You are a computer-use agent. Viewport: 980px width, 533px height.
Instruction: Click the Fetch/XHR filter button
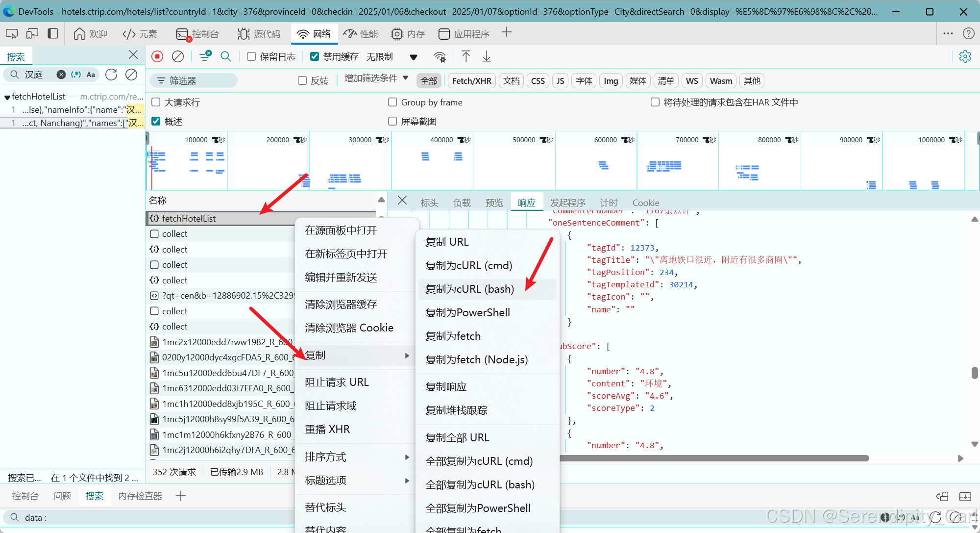point(471,81)
